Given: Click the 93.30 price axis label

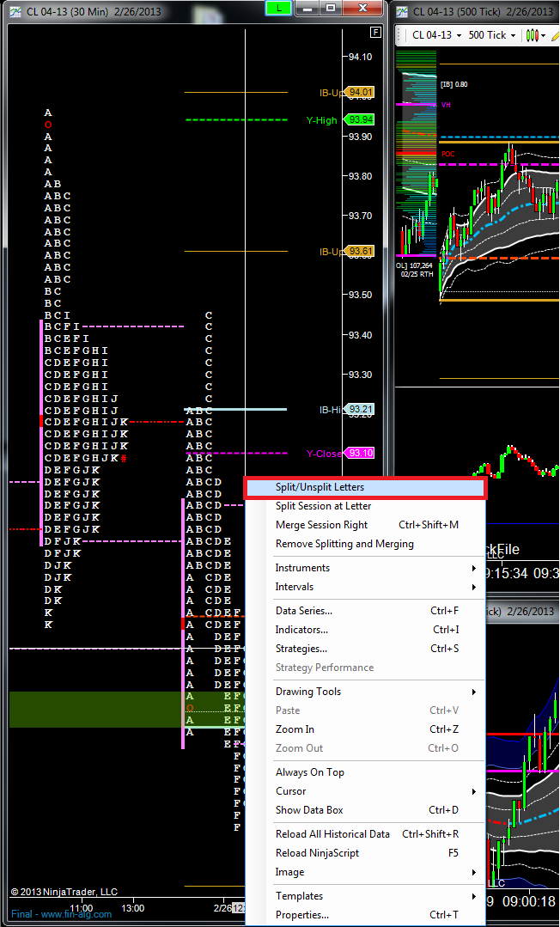Looking at the screenshot, I should [360, 375].
